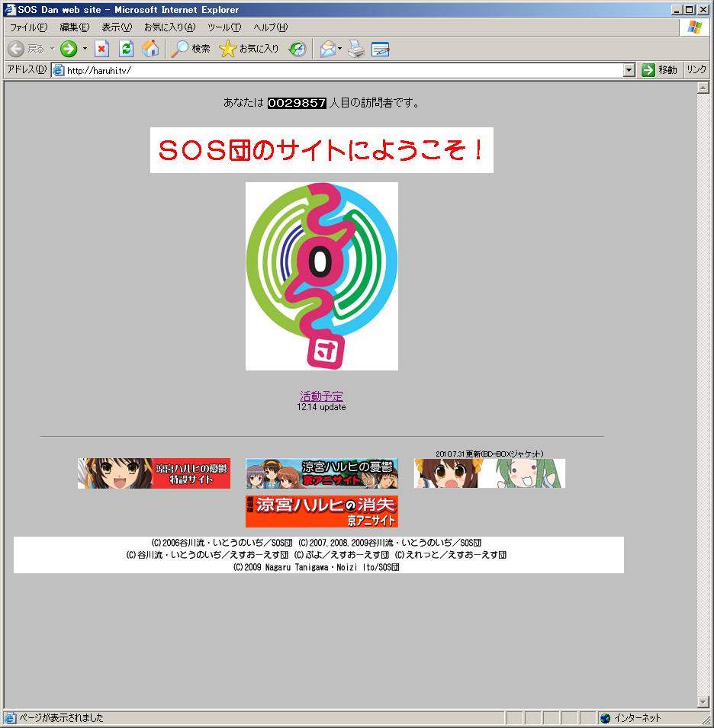Click Windows flag logo in menu bar
Screen dimensions: 714x728
pos(695,27)
